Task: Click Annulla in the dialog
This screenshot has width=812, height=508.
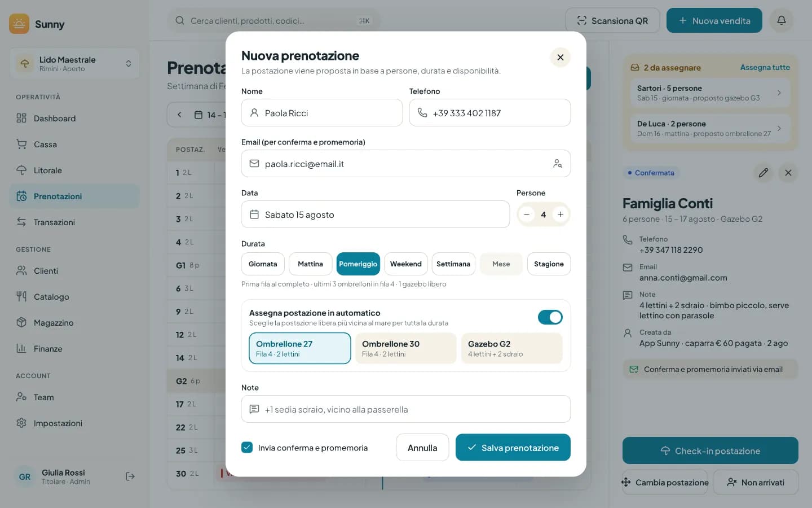Action: pyautogui.click(x=422, y=448)
